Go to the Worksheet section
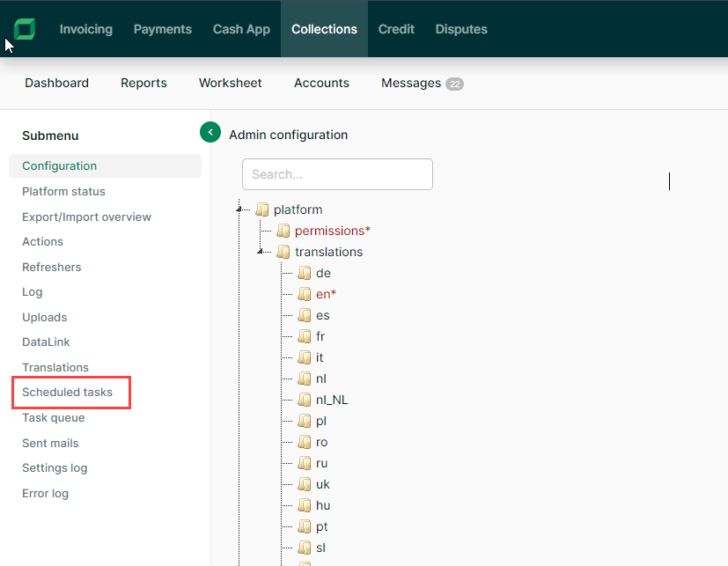Screen dimensions: 728x566 tap(230, 83)
